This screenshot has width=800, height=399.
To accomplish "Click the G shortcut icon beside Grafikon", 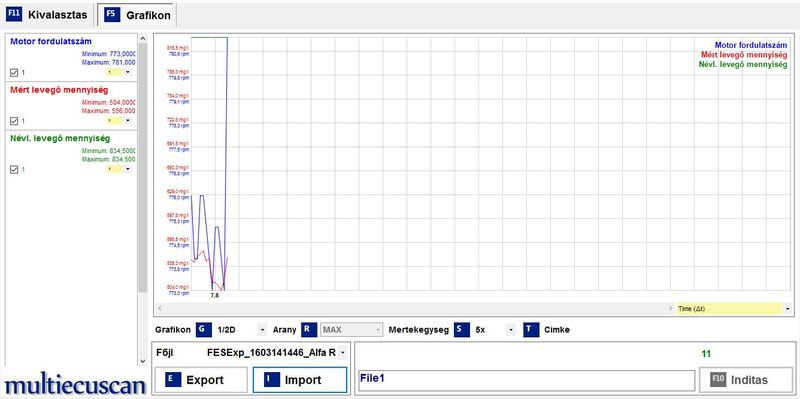I will pos(203,330).
